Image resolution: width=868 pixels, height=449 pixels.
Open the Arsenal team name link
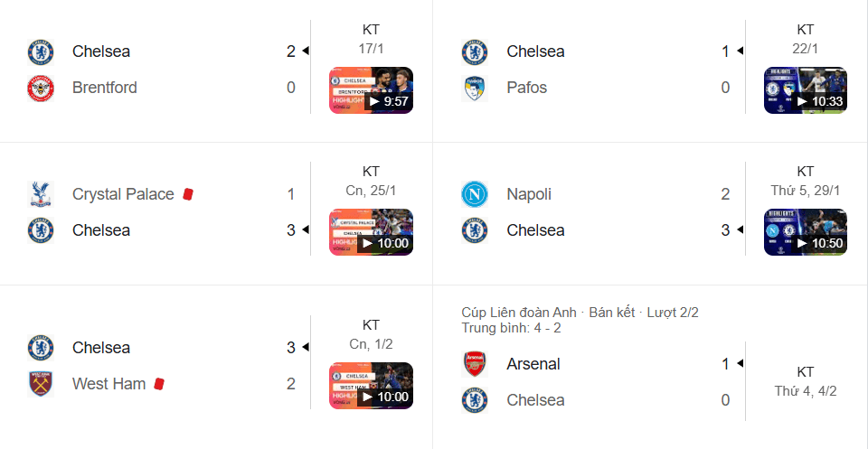point(533,364)
